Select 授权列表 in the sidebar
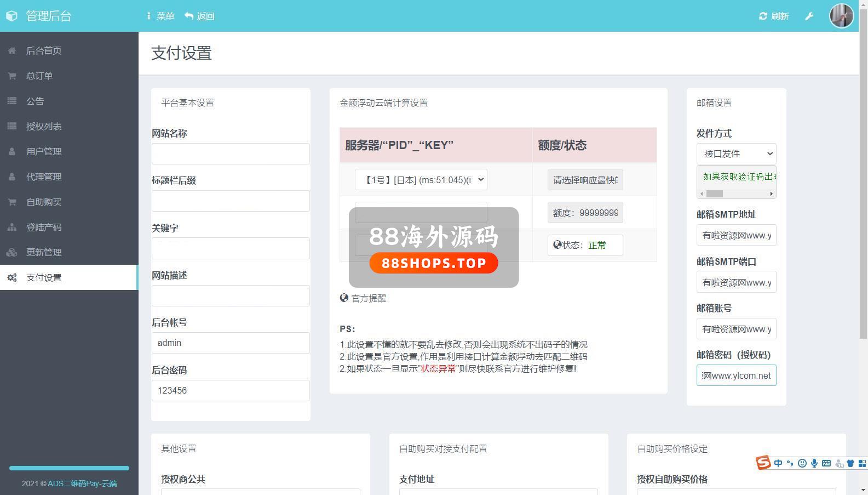The width and height of the screenshot is (868, 495). point(44,126)
